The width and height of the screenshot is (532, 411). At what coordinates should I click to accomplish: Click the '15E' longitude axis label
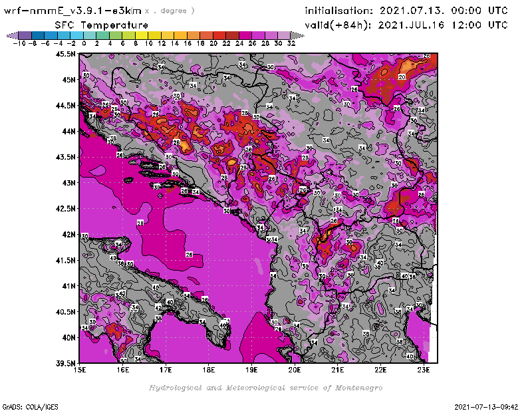(80, 370)
